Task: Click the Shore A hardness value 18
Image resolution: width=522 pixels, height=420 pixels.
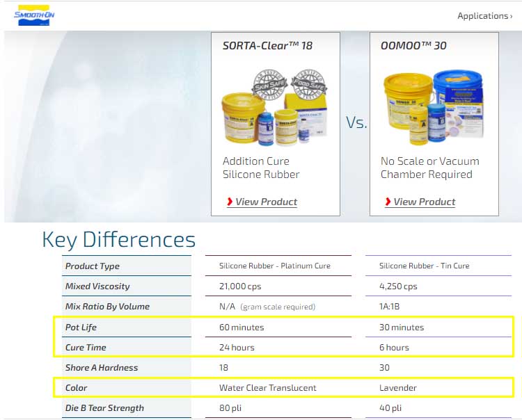Action: tap(223, 367)
